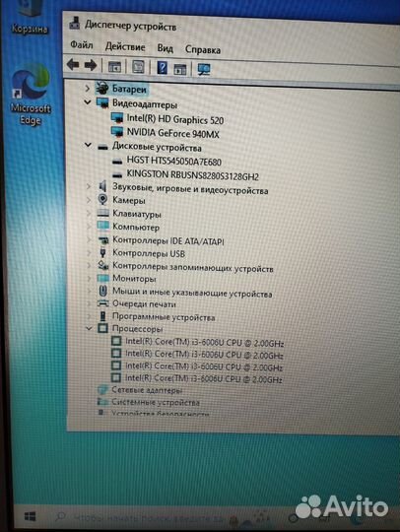The height and width of the screenshot is (532, 400).
Task: Click the monitor icon beside Компьютер
Action: click(102, 226)
